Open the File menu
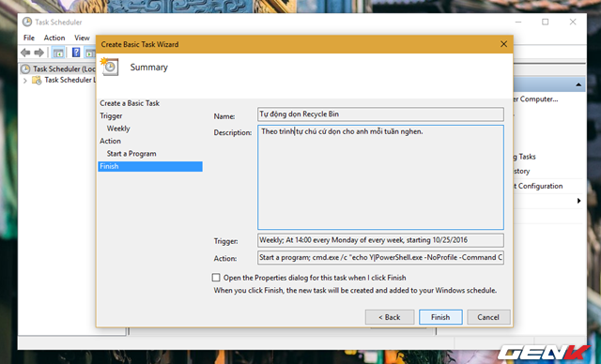The height and width of the screenshot is (364, 601). [x=29, y=38]
